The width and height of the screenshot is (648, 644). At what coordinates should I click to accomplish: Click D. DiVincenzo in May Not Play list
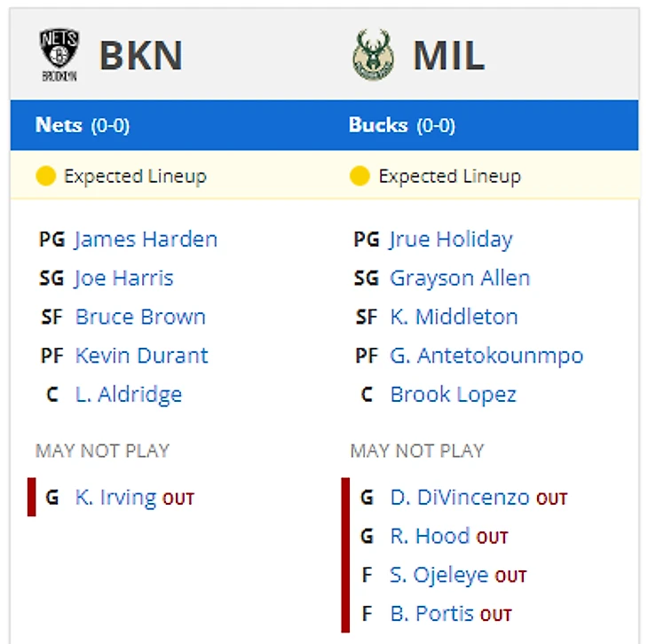pyautogui.click(x=460, y=498)
